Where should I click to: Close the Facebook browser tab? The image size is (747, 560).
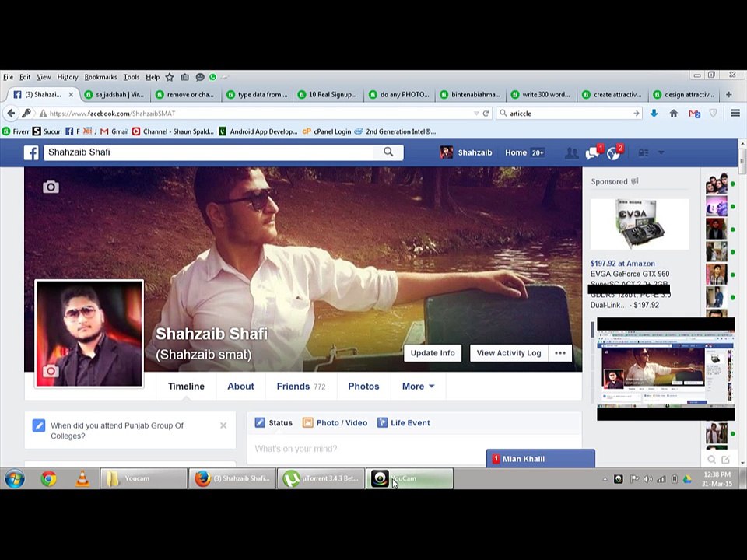pyautogui.click(x=71, y=95)
